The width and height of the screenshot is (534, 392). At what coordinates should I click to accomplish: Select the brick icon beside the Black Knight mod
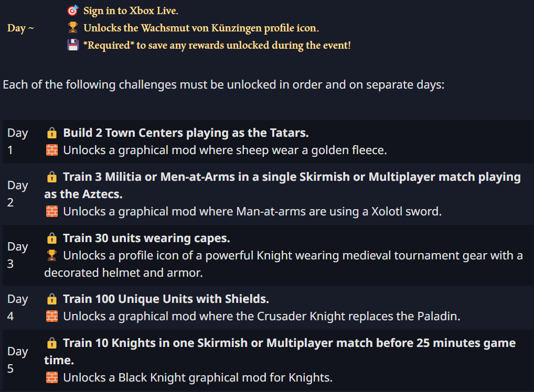coord(51,377)
